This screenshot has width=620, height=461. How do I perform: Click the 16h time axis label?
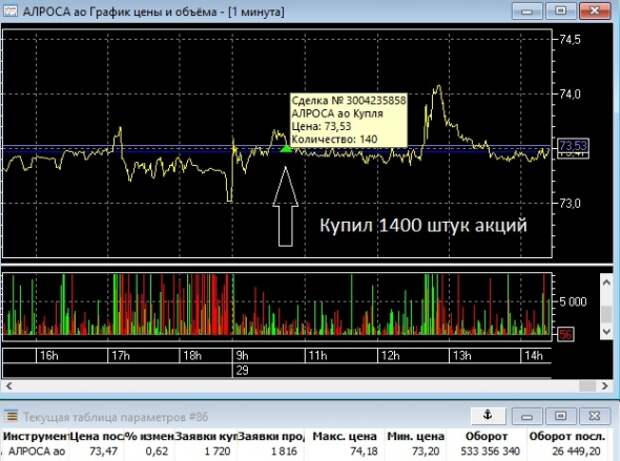pos(49,355)
